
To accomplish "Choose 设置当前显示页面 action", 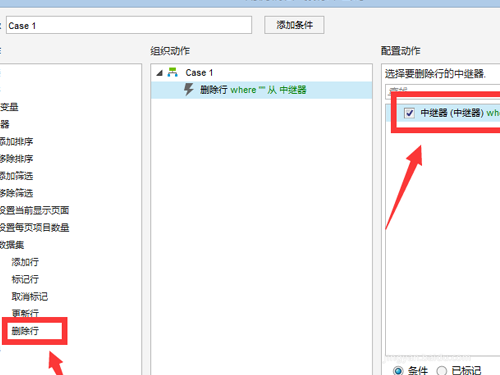I will click(35, 210).
